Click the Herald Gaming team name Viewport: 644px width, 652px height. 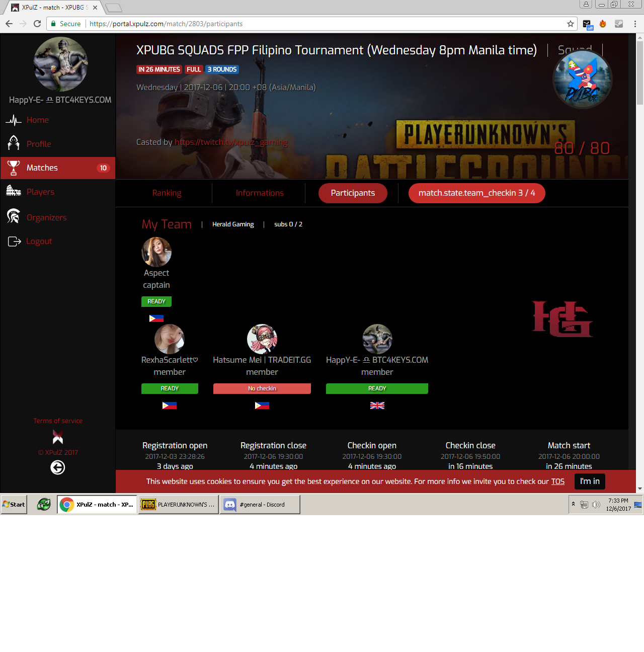[x=233, y=224]
